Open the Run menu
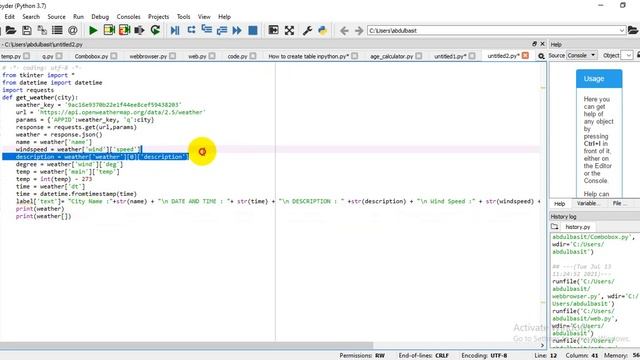This screenshot has width=640, height=360. point(78,17)
